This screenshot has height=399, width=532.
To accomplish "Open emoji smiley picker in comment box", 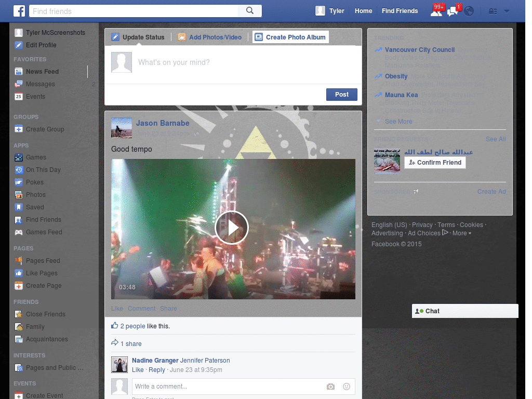I will click(347, 387).
